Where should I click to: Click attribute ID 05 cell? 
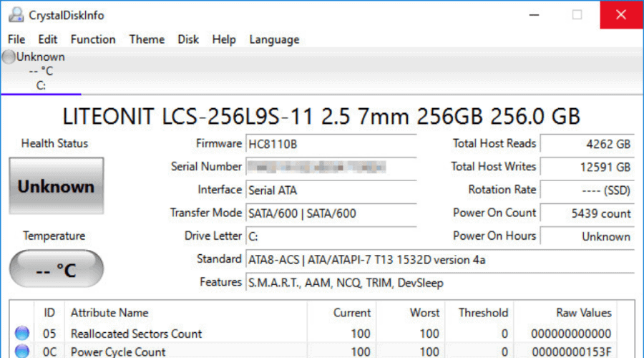(x=49, y=334)
